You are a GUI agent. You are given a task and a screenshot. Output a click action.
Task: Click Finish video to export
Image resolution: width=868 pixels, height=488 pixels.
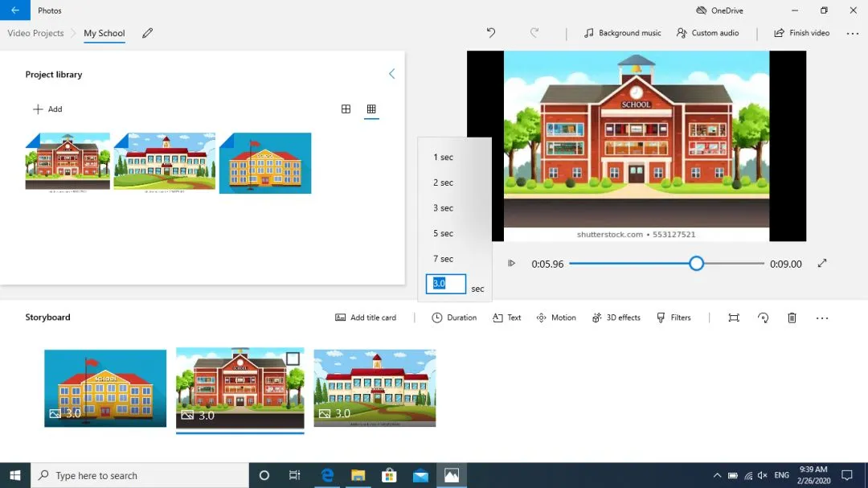coord(801,33)
